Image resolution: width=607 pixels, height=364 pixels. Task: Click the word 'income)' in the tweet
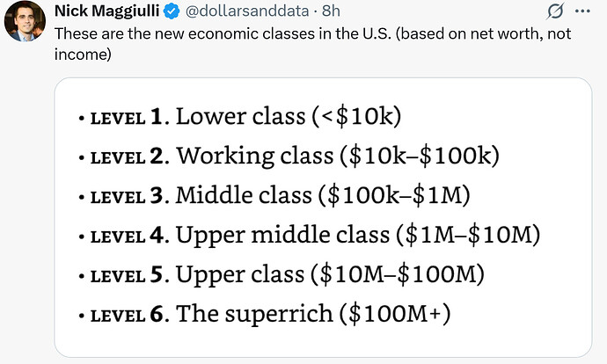pyautogui.click(x=83, y=55)
